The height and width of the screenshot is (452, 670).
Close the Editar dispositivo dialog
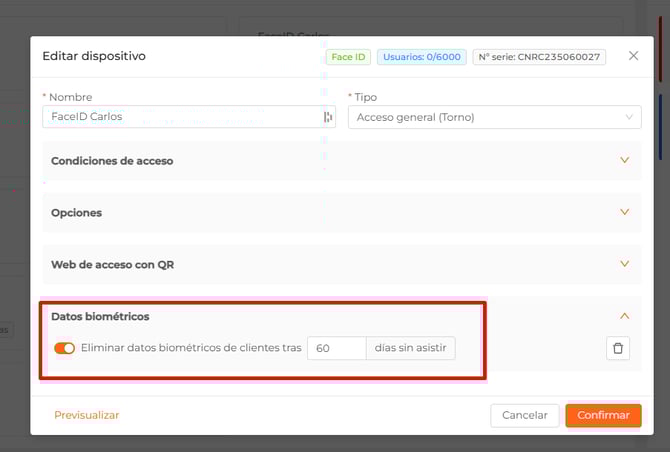point(633,56)
